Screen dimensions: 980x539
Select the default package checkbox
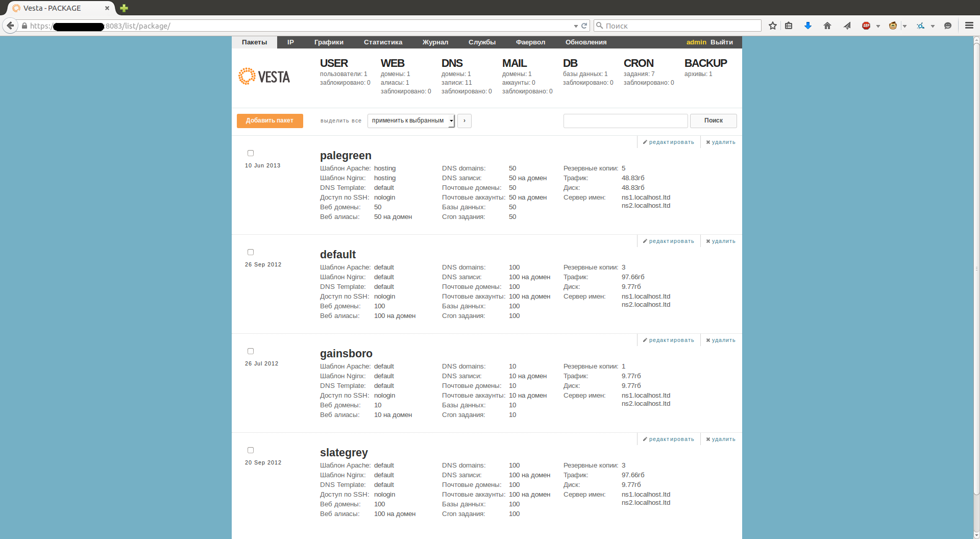[251, 252]
